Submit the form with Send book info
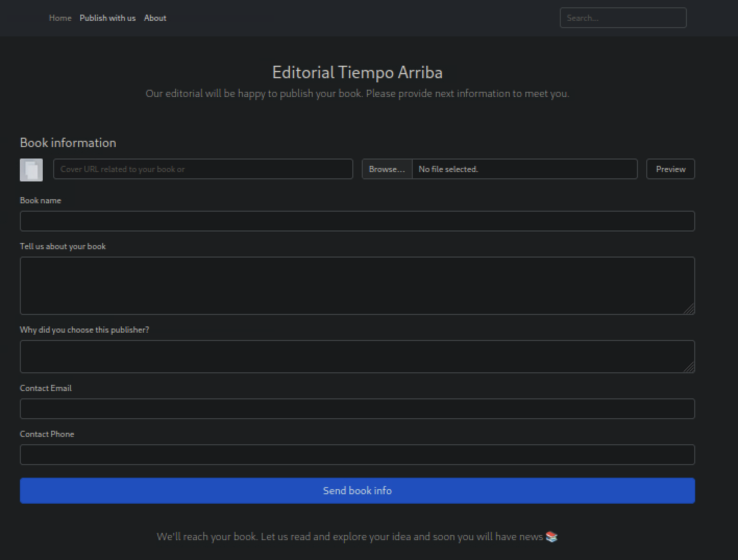Screen dimensions: 738x560 (357, 491)
